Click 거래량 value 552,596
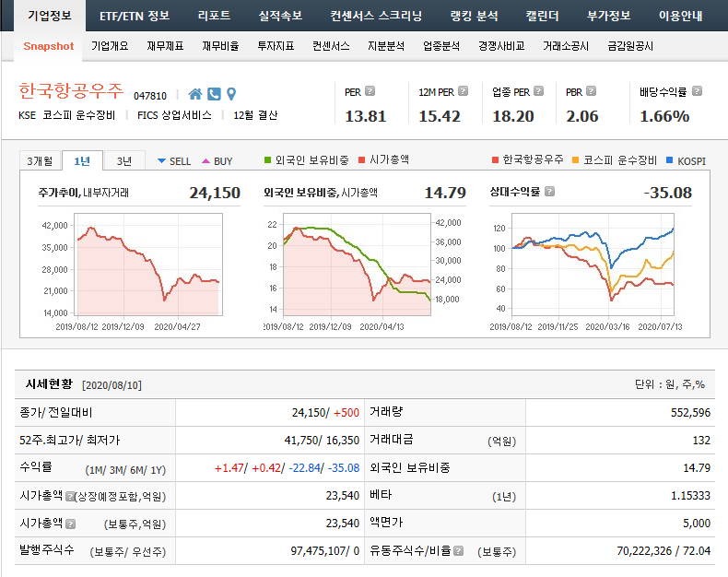728x577 pixels. point(690,413)
